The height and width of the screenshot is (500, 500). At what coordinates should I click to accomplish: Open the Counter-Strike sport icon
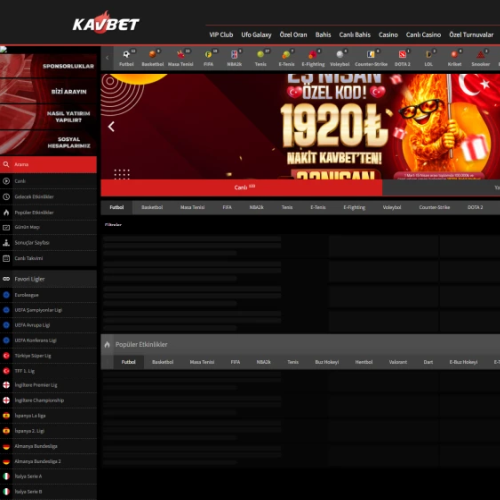tap(371, 54)
